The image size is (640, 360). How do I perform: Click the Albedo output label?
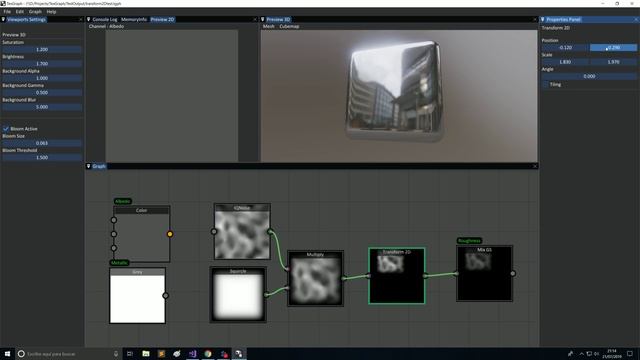[122, 201]
